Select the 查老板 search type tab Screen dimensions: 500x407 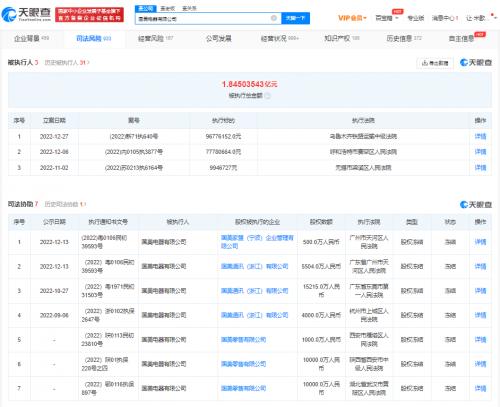tap(168, 8)
